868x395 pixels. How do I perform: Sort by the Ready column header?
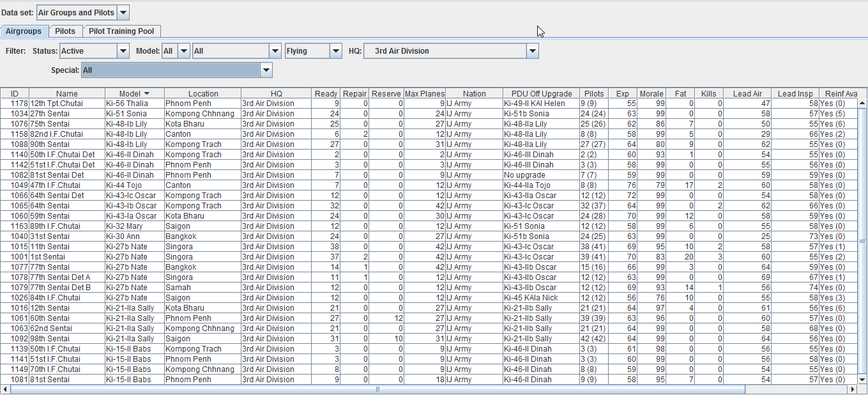[326, 93]
